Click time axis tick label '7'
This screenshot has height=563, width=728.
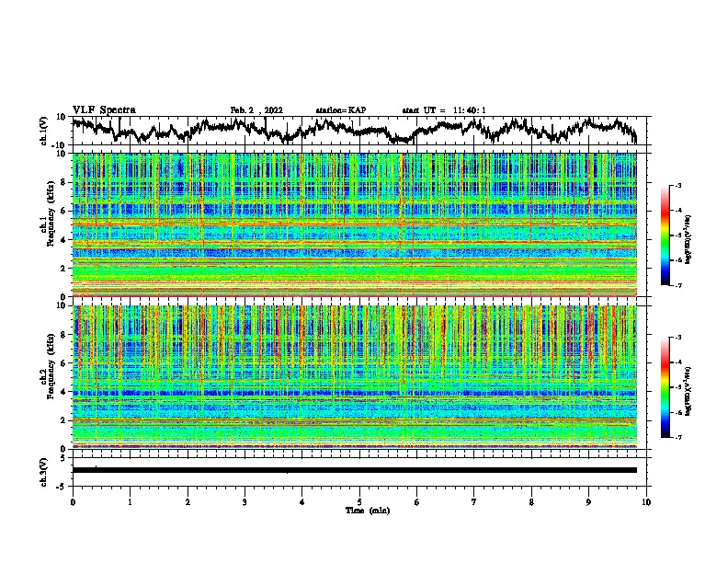pyautogui.click(x=474, y=502)
